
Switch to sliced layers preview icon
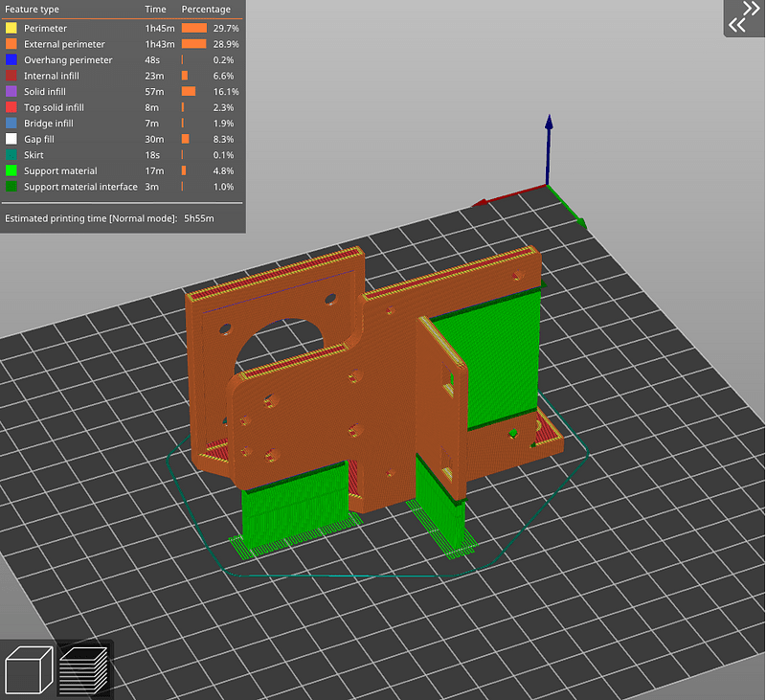(x=83, y=669)
